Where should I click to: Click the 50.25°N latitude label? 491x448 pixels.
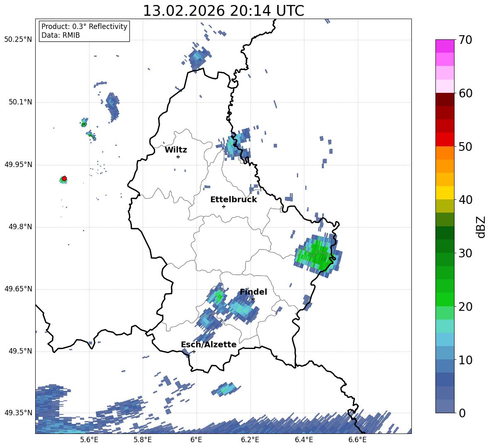coord(18,40)
